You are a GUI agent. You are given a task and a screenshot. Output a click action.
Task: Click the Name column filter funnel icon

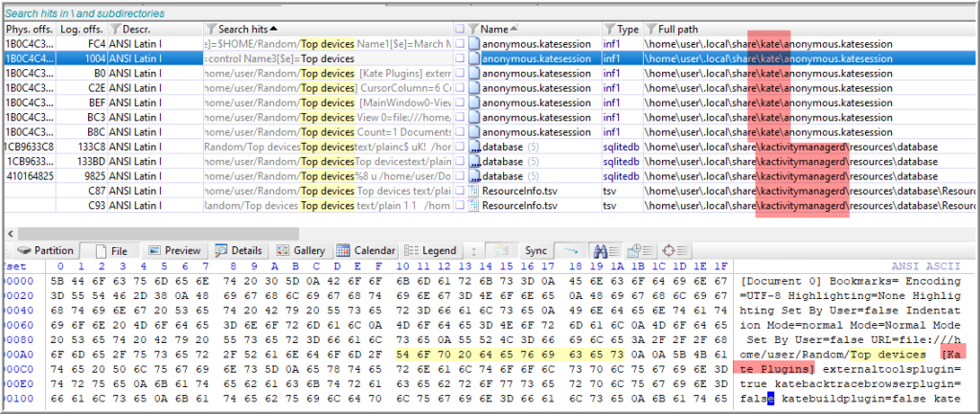click(473, 30)
